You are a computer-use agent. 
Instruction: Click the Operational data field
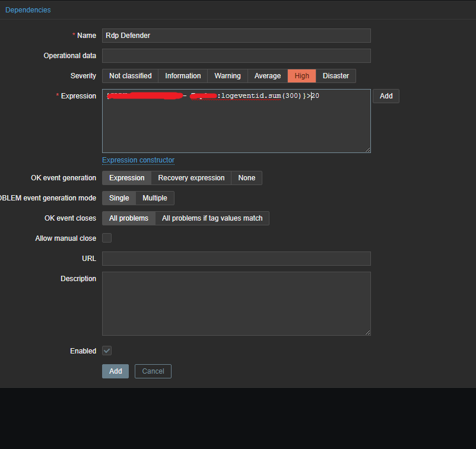coord(236,56)
